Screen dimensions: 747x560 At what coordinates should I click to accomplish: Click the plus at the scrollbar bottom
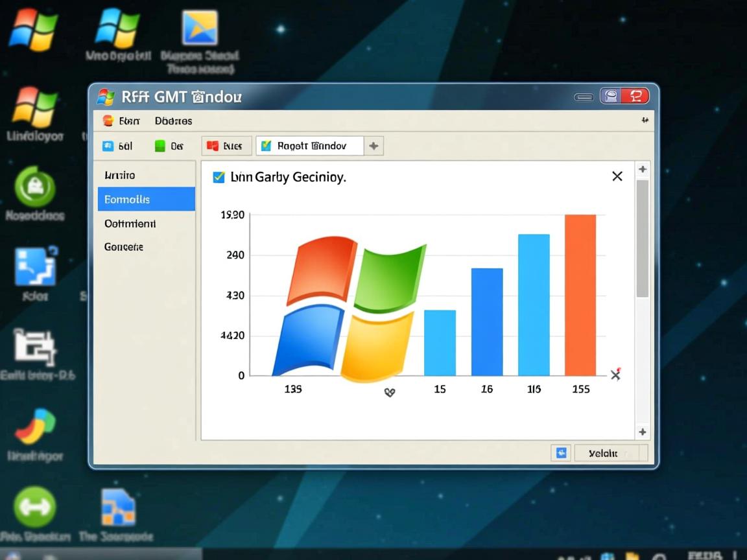point(643,431)
